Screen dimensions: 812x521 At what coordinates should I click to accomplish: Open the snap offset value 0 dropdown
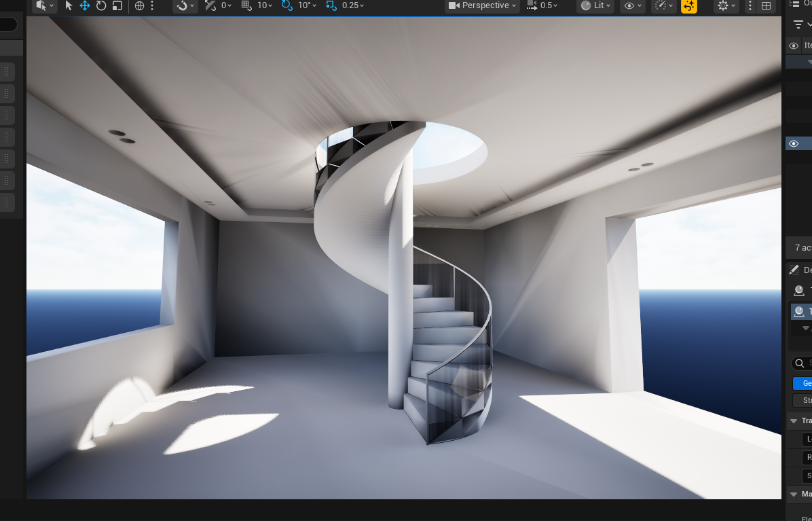point(226,5)
